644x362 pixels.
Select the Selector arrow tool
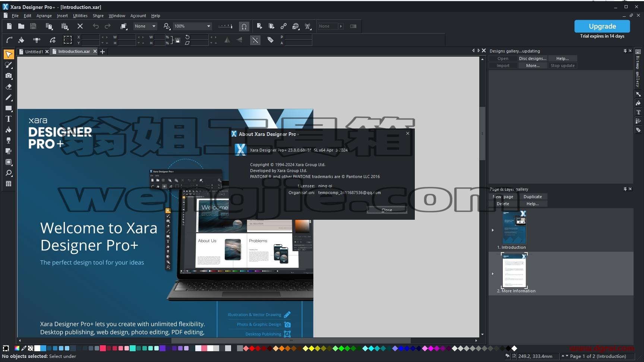point(9,54)
